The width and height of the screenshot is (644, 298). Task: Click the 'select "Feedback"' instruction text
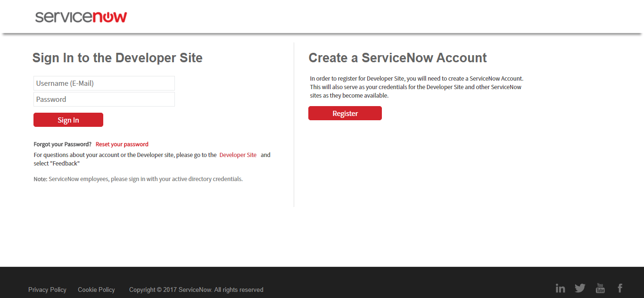(x=57, y=164)
